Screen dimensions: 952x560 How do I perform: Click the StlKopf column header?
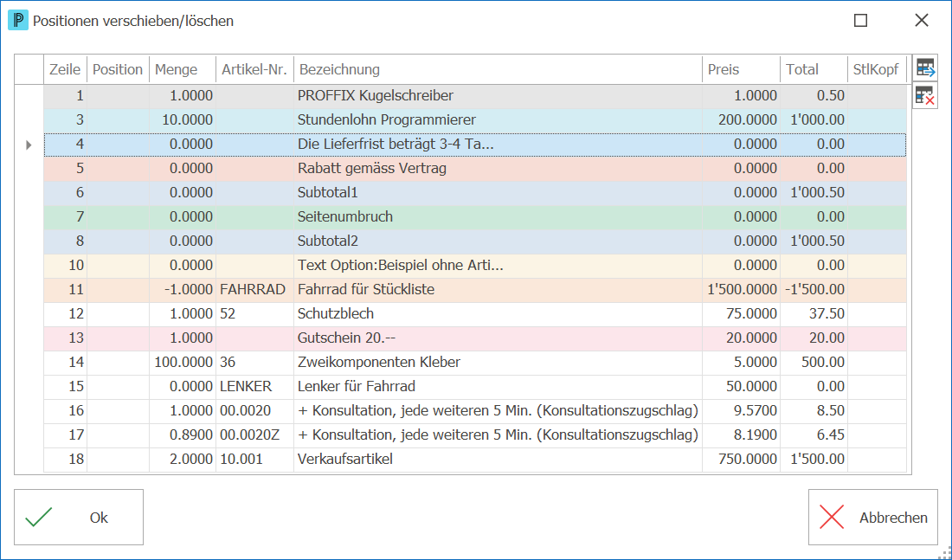pyautogui.click(x=878, y=70)
